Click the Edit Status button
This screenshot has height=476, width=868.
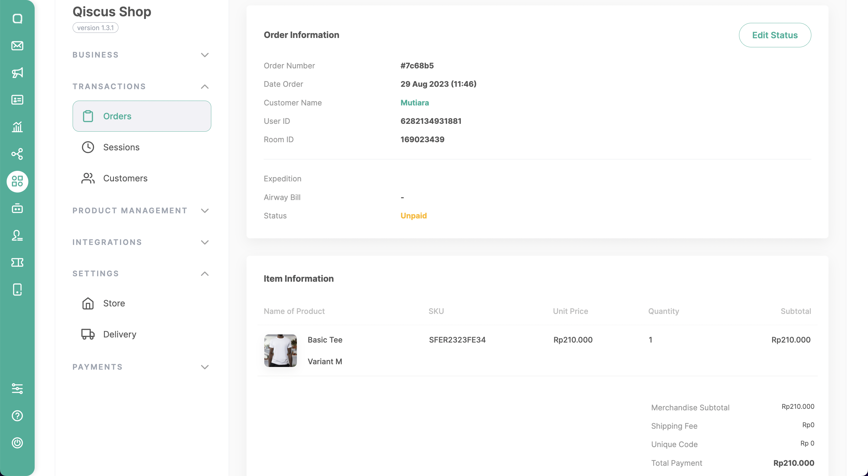tap(775, 35)
